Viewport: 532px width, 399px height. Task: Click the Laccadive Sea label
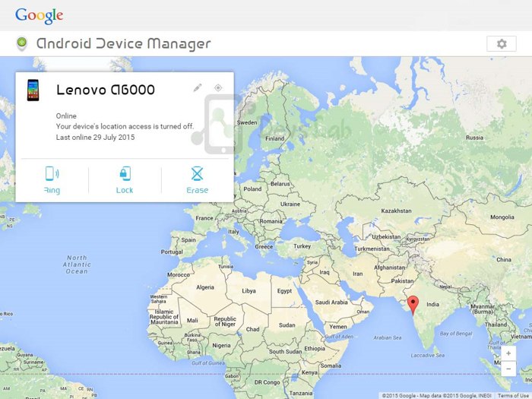[427, 355]
